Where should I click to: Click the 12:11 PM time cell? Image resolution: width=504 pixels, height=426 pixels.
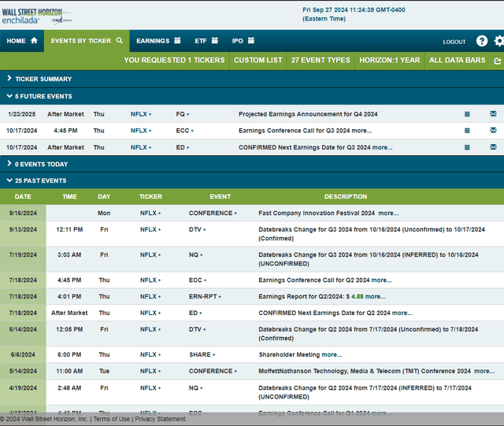(x=69, y=230)
